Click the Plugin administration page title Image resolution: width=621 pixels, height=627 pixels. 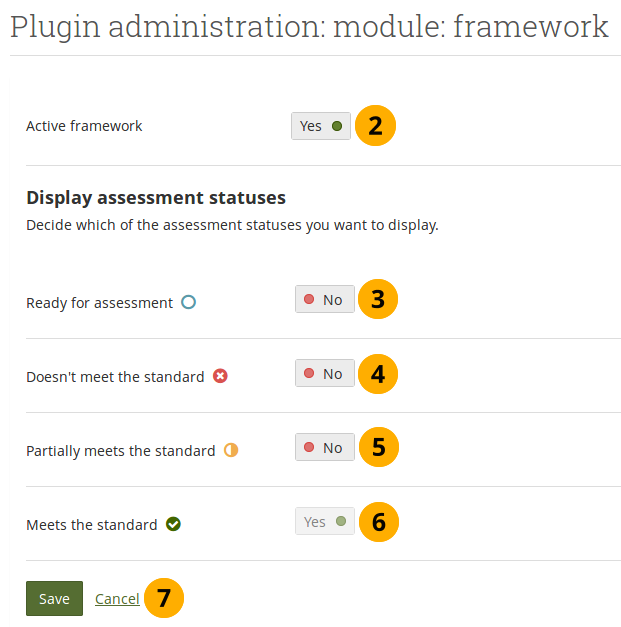(x=309, y=27)
